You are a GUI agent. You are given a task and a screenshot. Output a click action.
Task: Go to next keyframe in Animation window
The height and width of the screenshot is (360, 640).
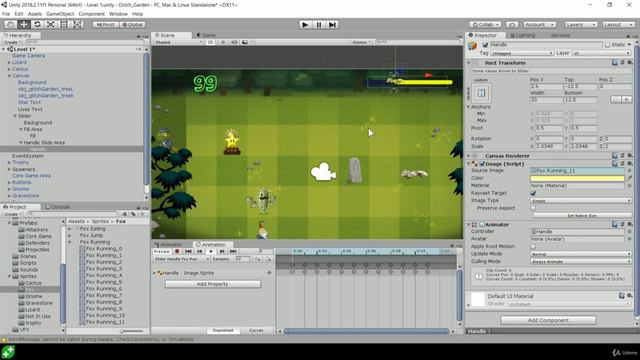click(222, 251)
